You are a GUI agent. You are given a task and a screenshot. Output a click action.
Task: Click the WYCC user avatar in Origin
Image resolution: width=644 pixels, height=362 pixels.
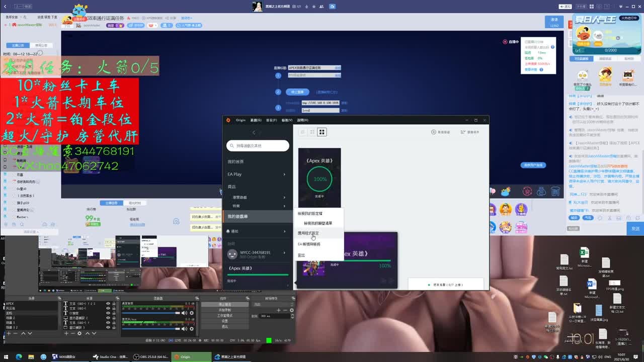point(232,254)
